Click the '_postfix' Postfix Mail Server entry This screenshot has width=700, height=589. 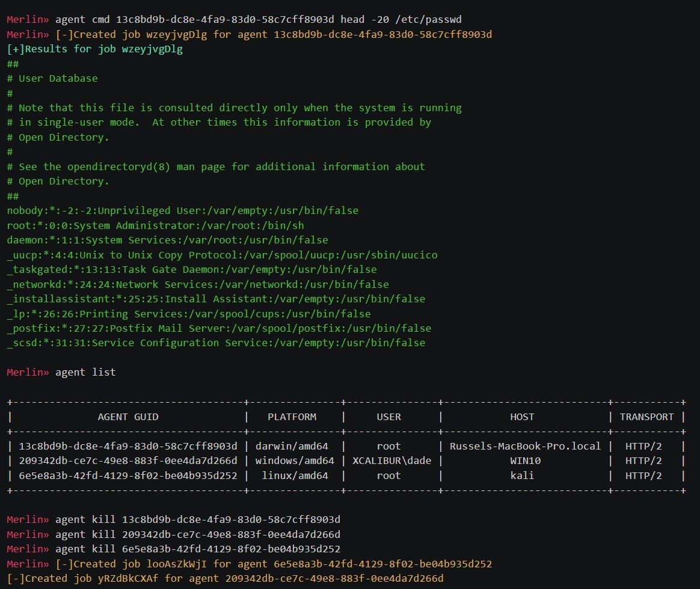coord(219,328)
